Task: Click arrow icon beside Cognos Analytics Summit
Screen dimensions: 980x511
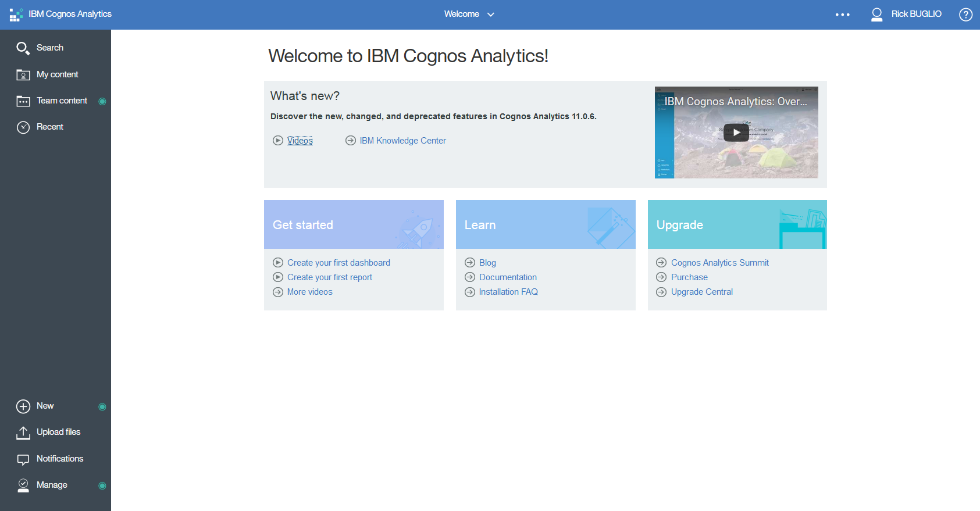Action: [661, 263]
